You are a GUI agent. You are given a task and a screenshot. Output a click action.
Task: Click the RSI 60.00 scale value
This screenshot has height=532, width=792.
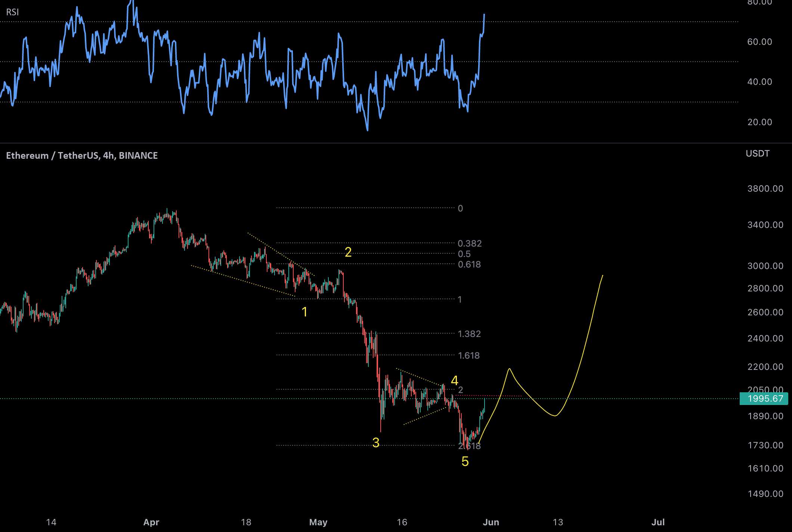(x=759, y=41)
